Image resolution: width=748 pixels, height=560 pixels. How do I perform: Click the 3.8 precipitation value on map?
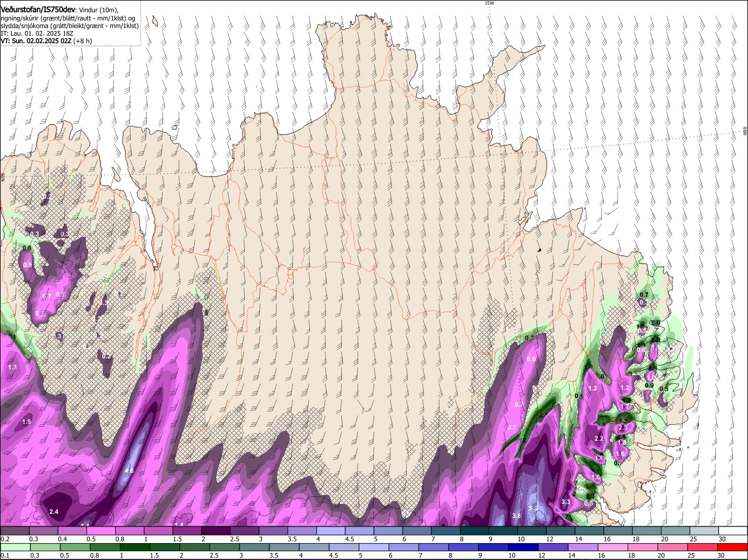[x=516, y=516]
